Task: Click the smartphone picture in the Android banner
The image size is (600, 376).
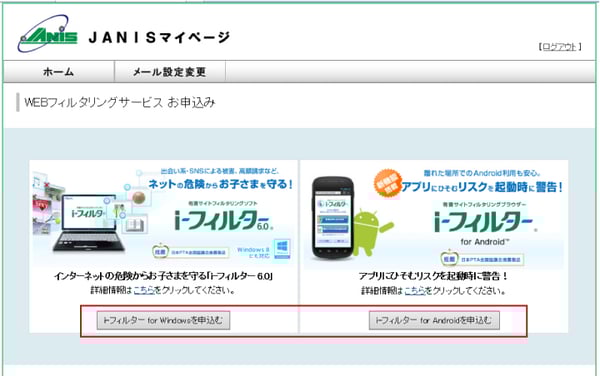Action: (x=332, y=218)
